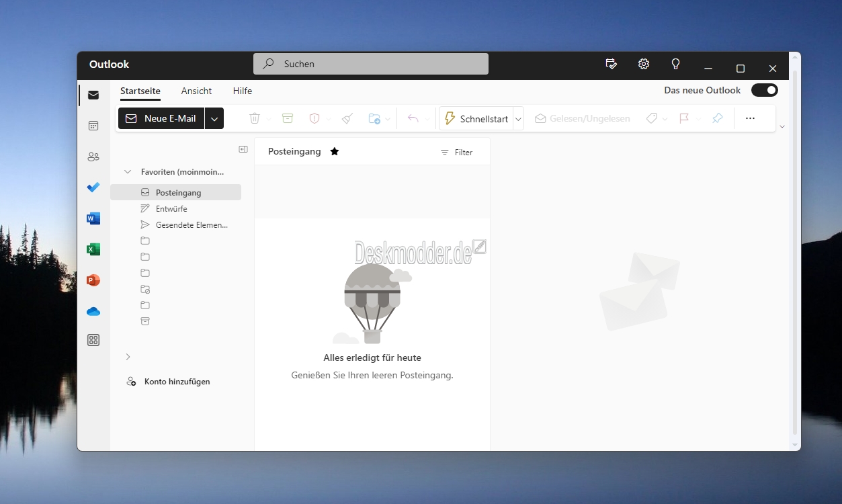Open OneDrive cloud icon

93,311
